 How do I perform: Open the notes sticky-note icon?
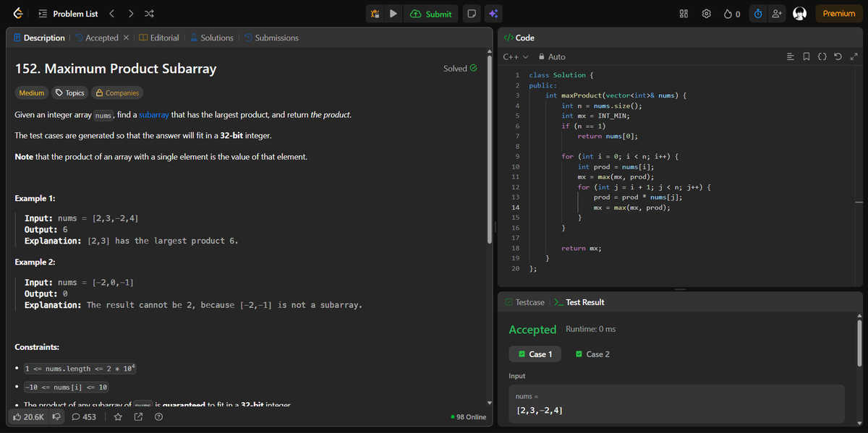pyautogui.click(x=471, y=14)
